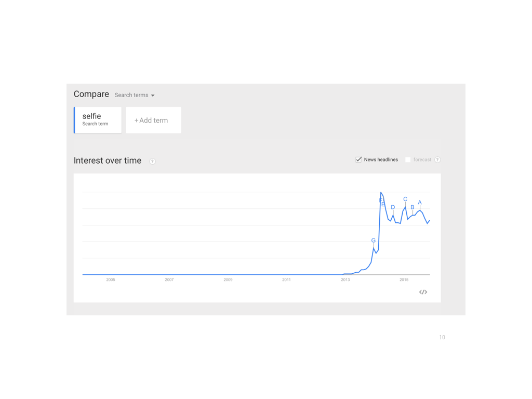532x399 pixels.
Task: Click news headline marker C on chart
Action: (405, 199)
